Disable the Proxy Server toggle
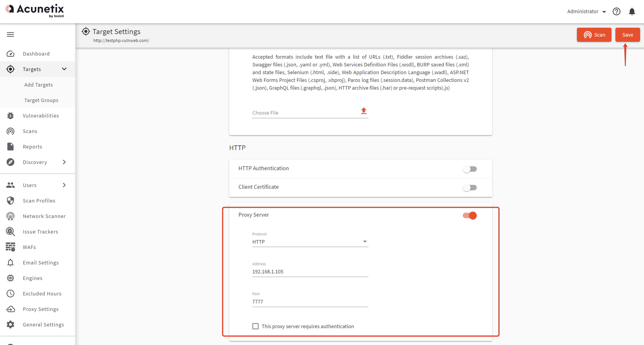This screenshot has height=345, width=644. point(470,215)
